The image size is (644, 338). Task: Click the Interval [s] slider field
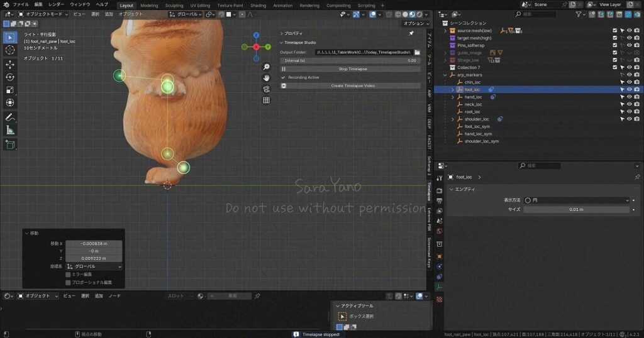[350, 61]
